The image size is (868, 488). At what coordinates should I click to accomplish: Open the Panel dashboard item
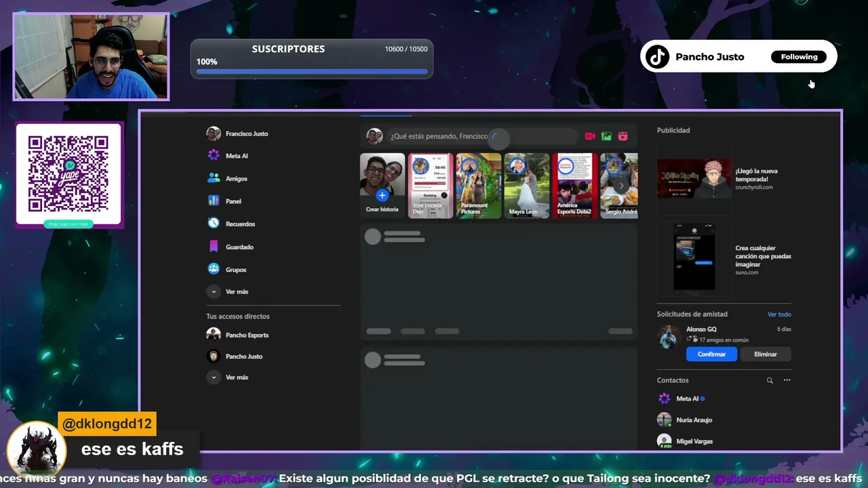point(224,201)
